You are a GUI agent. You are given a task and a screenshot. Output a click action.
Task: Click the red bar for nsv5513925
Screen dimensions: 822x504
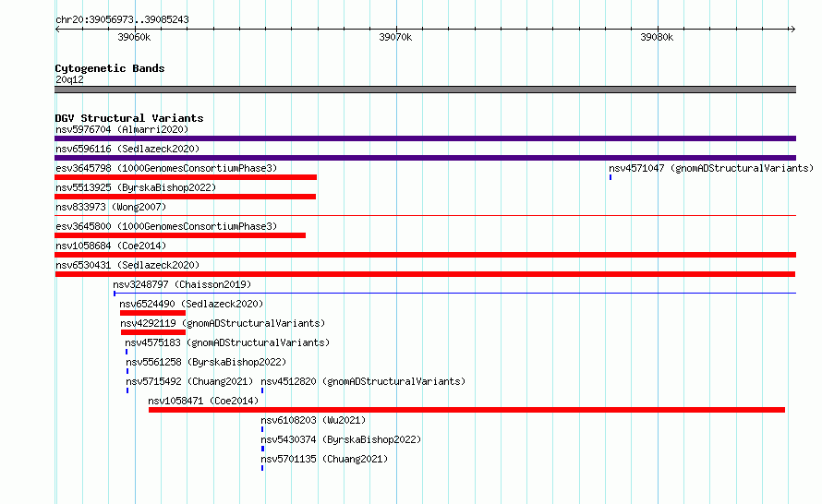(x=185, y=197)
